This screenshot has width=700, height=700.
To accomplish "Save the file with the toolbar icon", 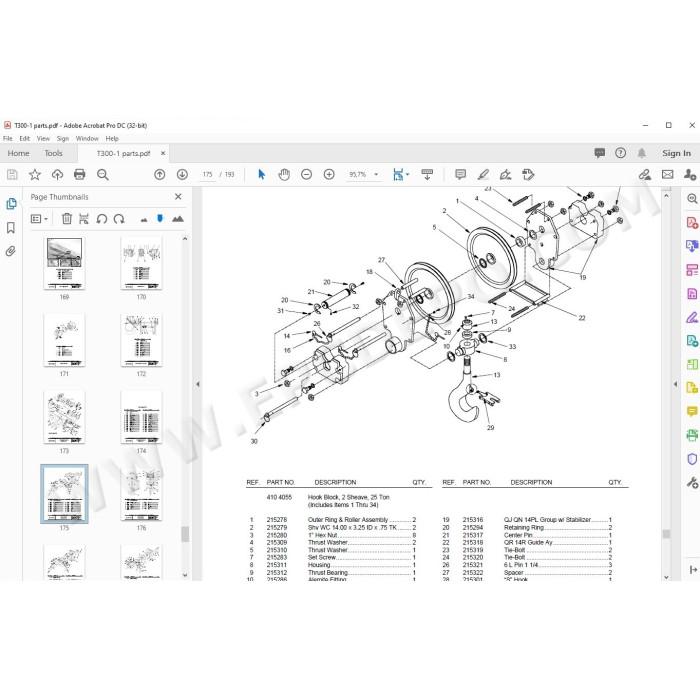I will click(x=12, y=175).
